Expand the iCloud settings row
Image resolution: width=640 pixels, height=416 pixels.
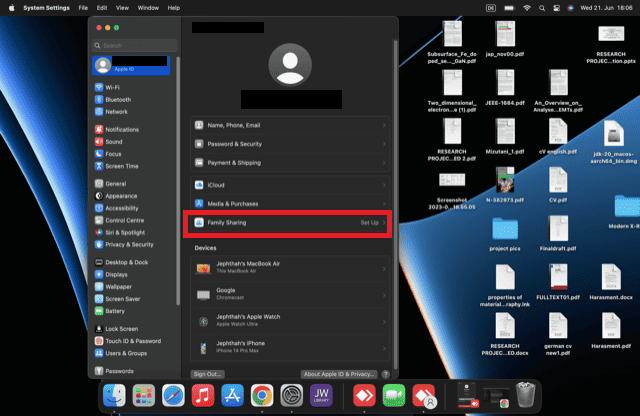click(x=290, y=185)
